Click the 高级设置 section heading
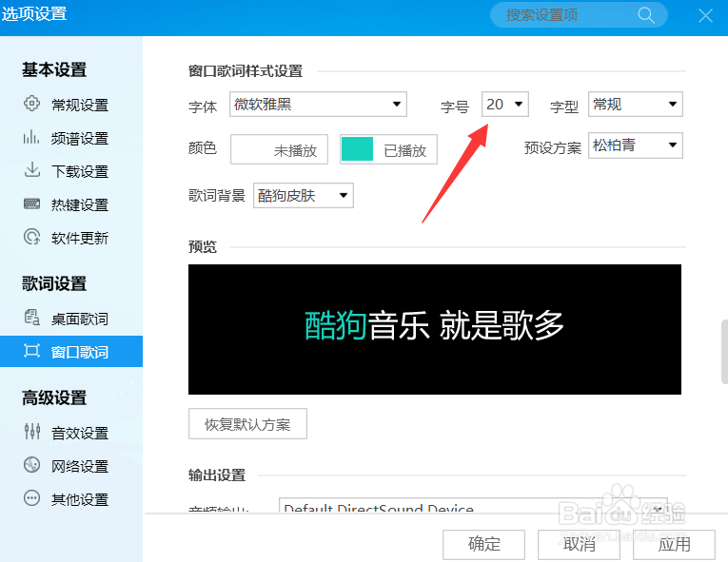 [x=54, y=397]
